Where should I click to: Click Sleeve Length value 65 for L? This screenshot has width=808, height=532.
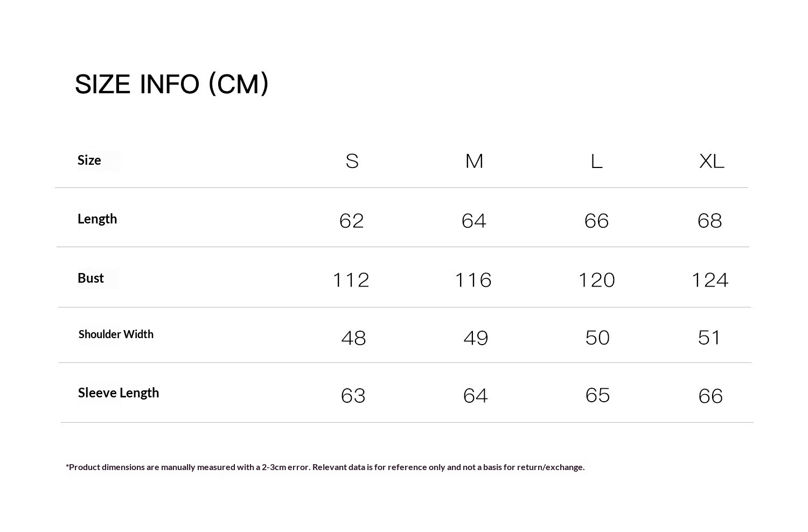tap(597, 395)
